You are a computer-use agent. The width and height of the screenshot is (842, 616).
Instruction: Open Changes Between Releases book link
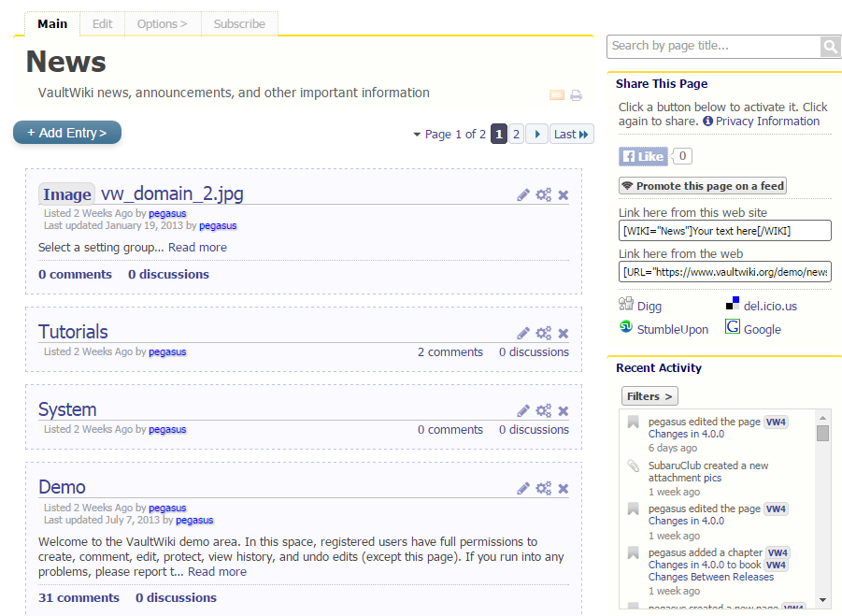point(711,577)
